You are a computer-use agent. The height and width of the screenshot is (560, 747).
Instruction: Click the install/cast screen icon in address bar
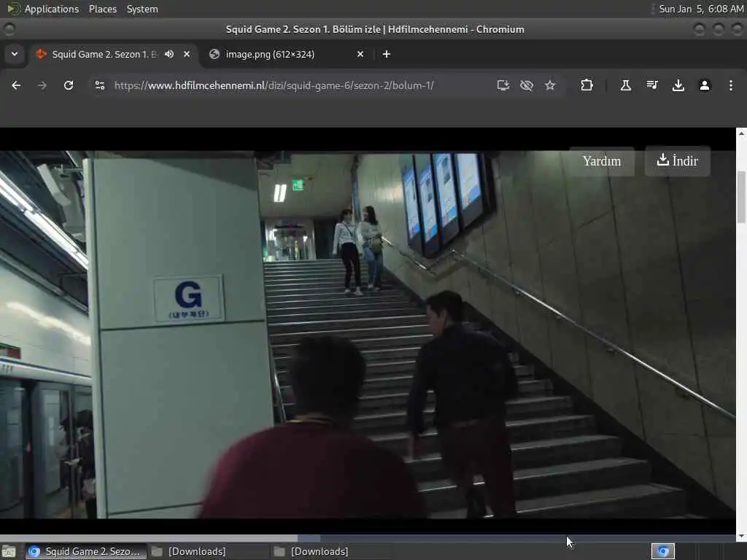[503, 85]
